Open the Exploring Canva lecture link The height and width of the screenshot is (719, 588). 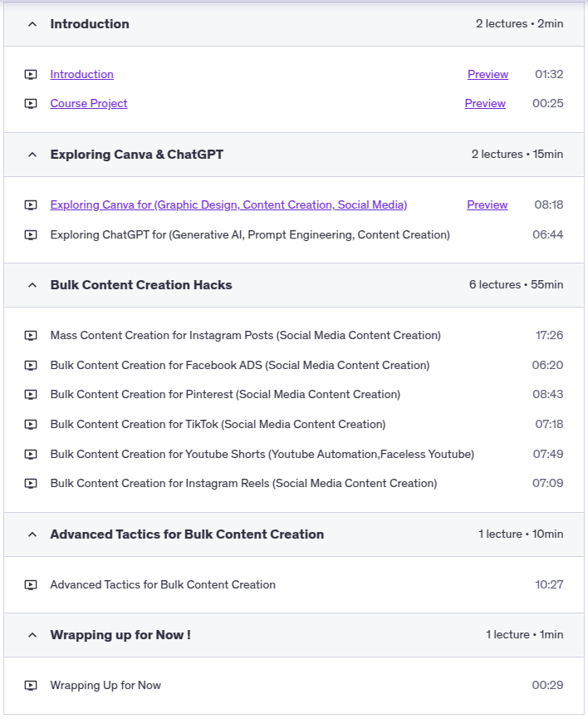228,205
